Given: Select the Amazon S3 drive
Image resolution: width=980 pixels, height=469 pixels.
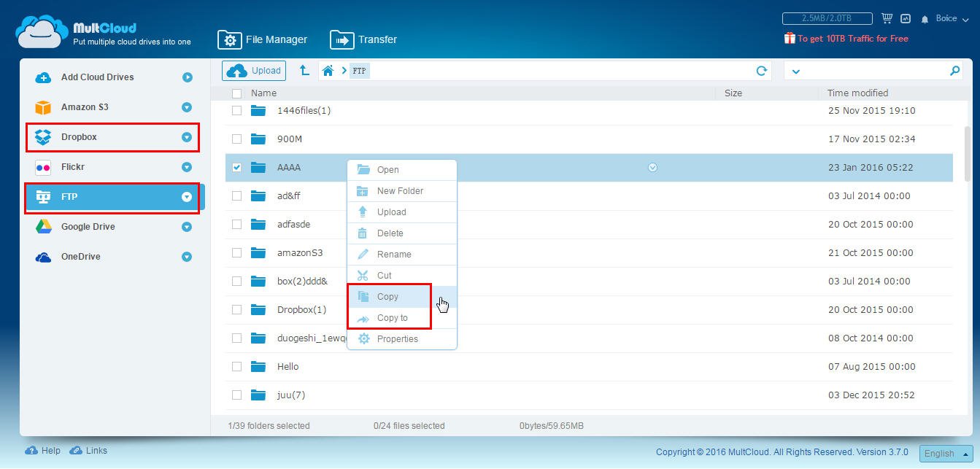Looking at the screenshot, I should coord(85,107).
